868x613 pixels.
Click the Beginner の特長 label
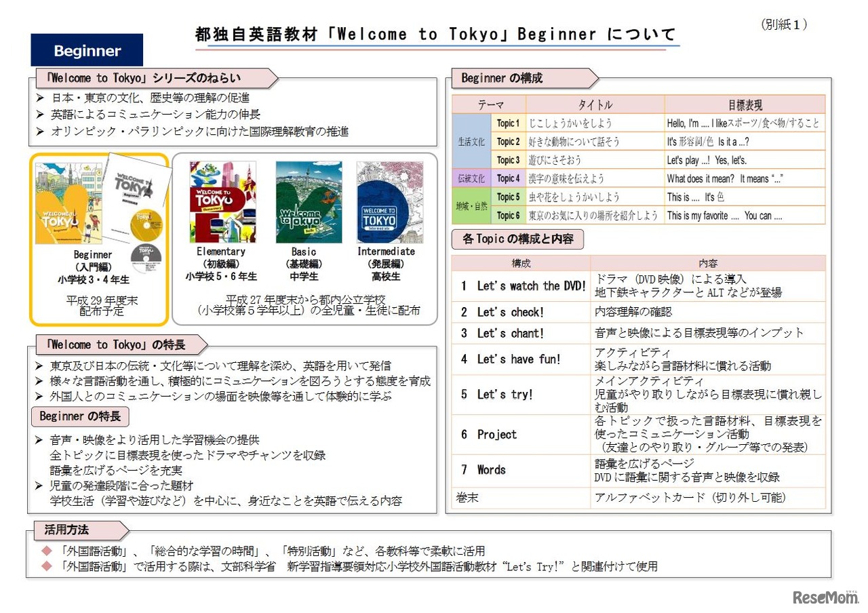(x=79, y=417)
